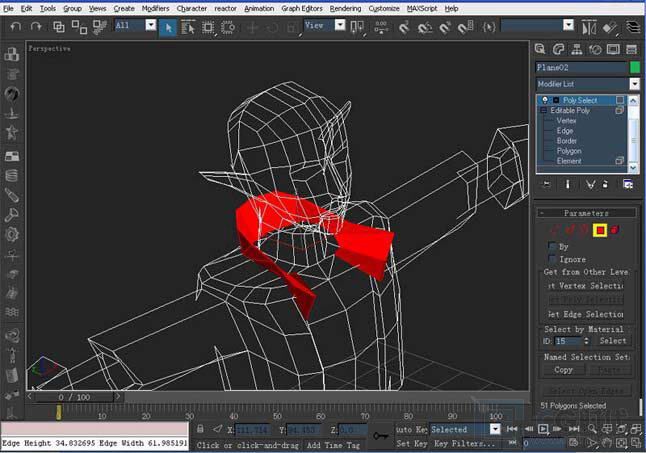Toggle the Auto Key button
Image resolution: width=646 pixels, height=453 pixels.
pyautogui.click(x=411, y=430)
